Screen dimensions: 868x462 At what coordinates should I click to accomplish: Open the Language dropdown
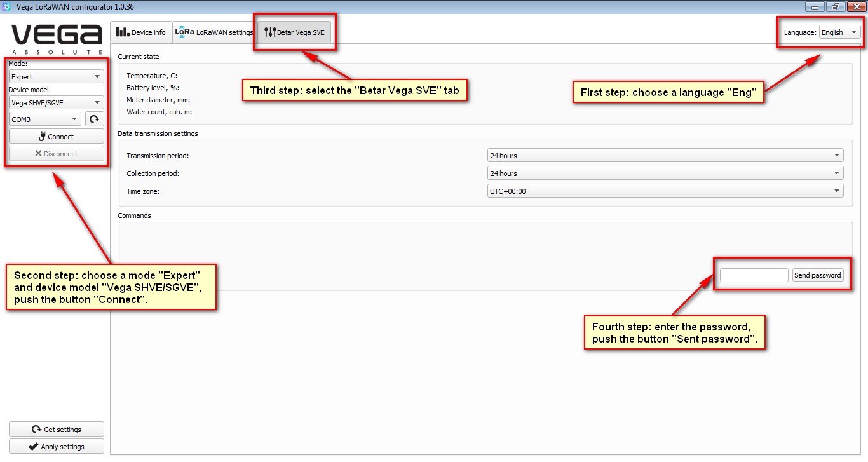point(839,32)
